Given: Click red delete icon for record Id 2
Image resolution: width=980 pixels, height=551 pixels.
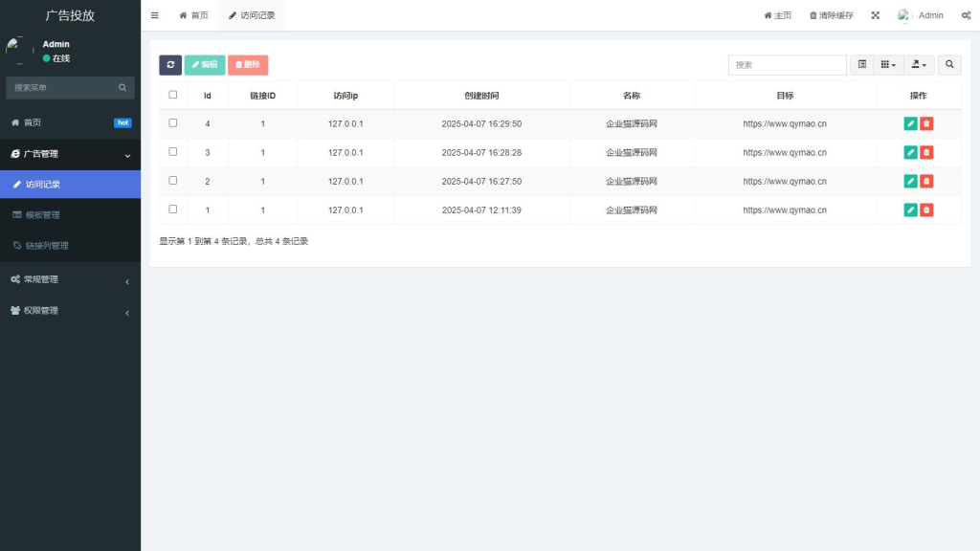Looking at the screenshot, I should coord(926,182).
